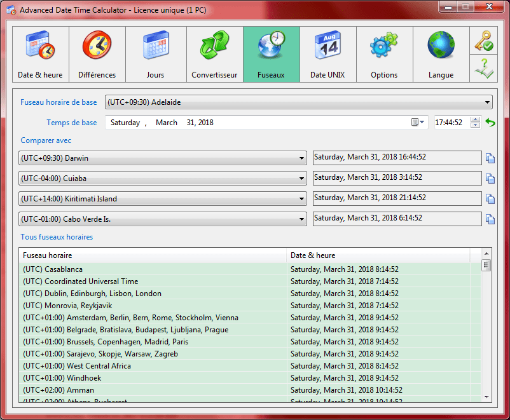Select the (UTC+01:00) Windhoek row

[250, 377]
